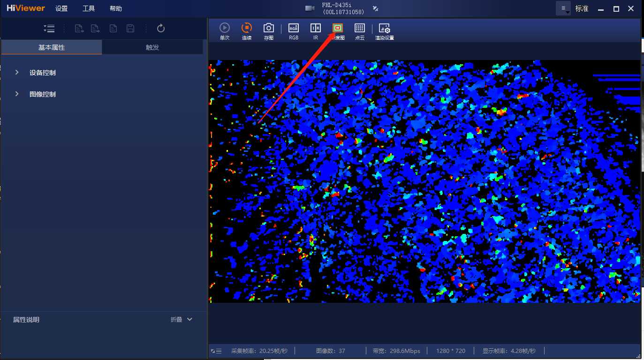This screenshot has width=644, height=360.
Task: Open the 标准 layout mode dropdown
Action: tap(563, 8)
